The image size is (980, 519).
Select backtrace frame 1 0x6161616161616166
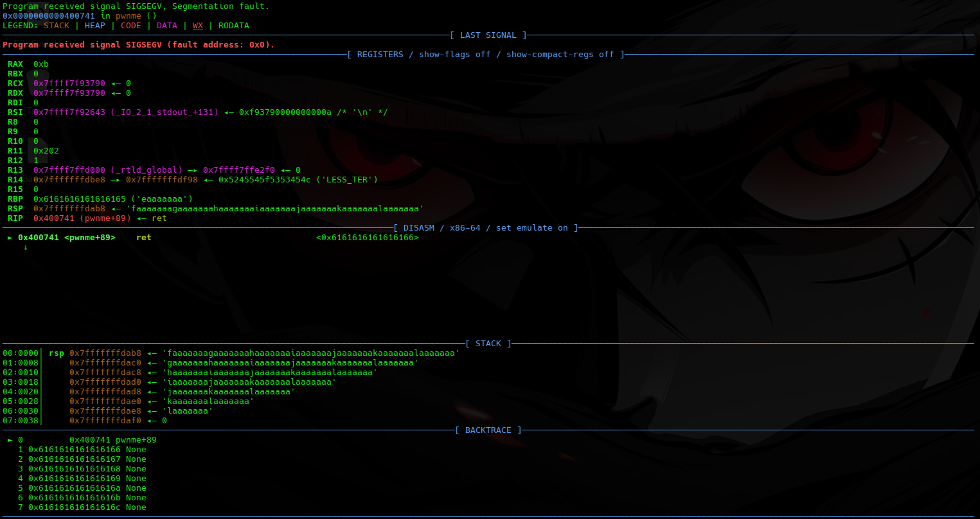[82, 450]
